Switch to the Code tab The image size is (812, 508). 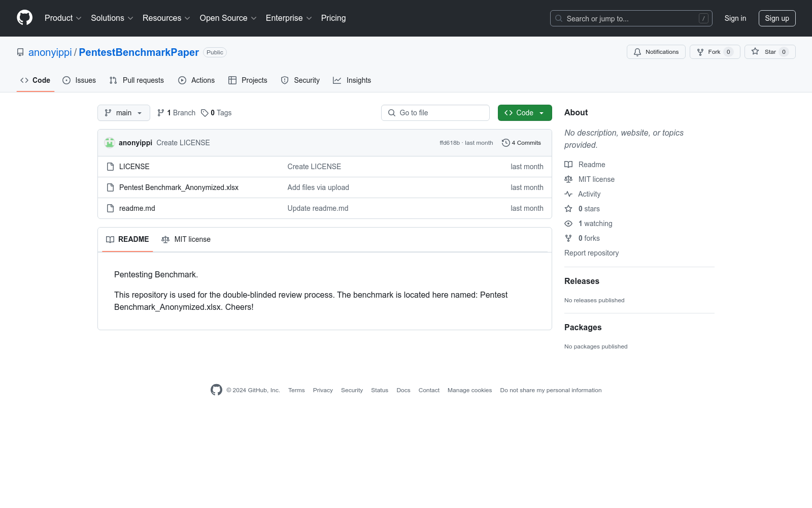point(36,80)
